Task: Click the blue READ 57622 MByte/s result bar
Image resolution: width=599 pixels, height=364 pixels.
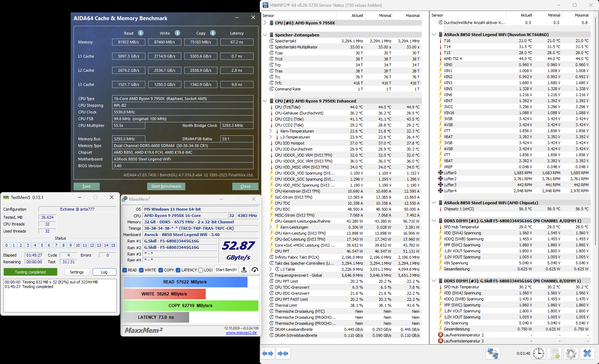Action: tap(185, 282)
